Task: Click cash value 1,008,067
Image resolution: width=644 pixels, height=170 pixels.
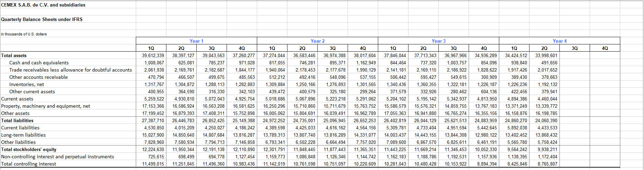Action: [154, 63]
